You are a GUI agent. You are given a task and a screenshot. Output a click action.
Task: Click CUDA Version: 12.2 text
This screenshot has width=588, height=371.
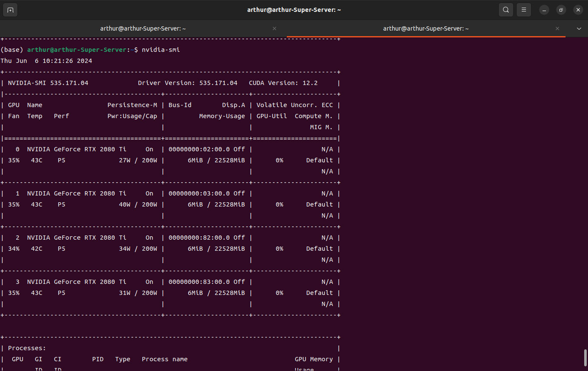point(283,83)
